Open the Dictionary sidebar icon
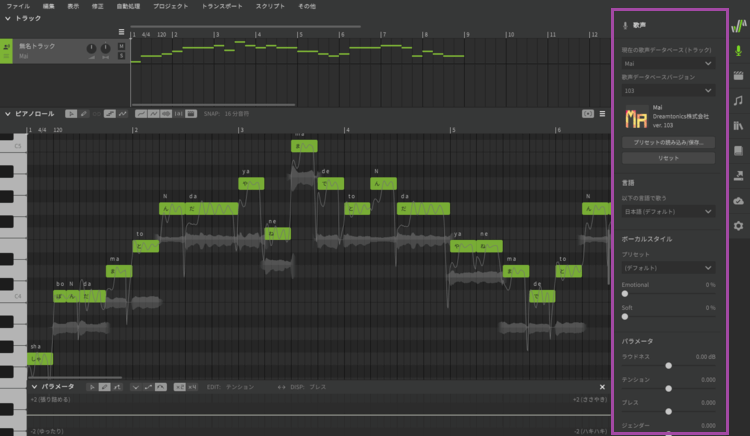 pyautogui.click(x=738, y=151)
